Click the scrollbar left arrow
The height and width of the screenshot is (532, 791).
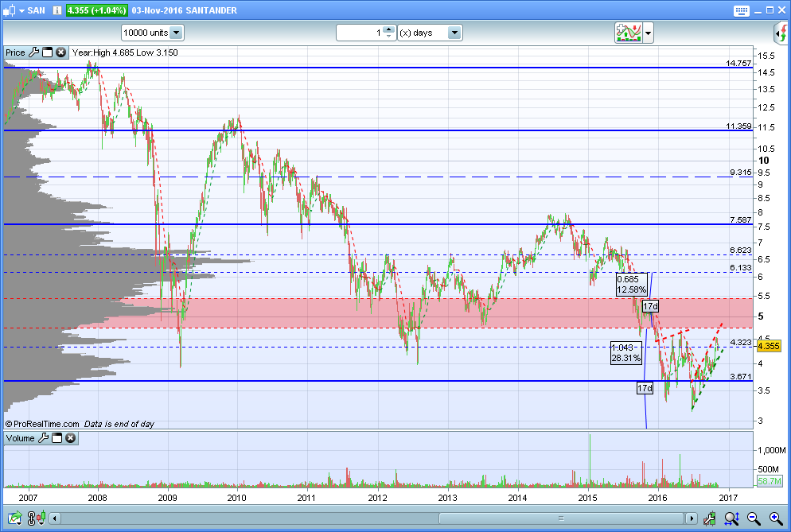point(55,518)
